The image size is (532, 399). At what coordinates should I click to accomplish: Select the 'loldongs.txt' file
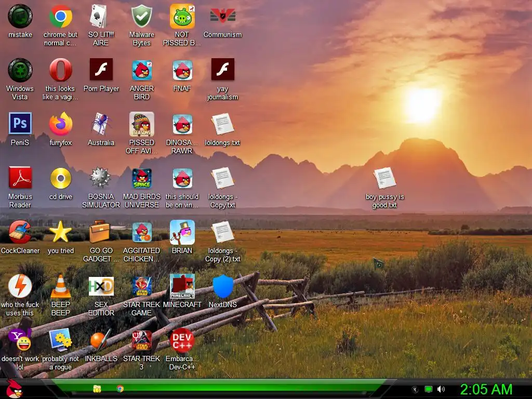222,124
